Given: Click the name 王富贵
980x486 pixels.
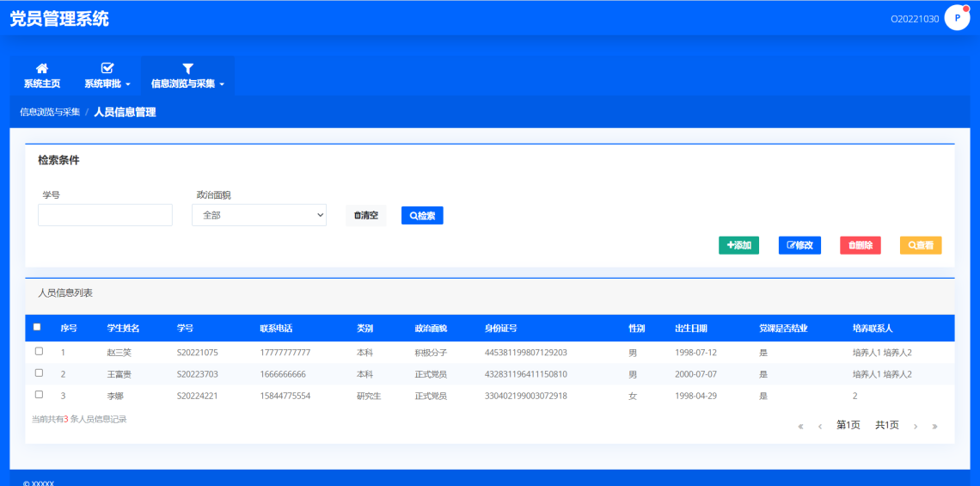Looking at the screenshot, I should tap(119, 375).
